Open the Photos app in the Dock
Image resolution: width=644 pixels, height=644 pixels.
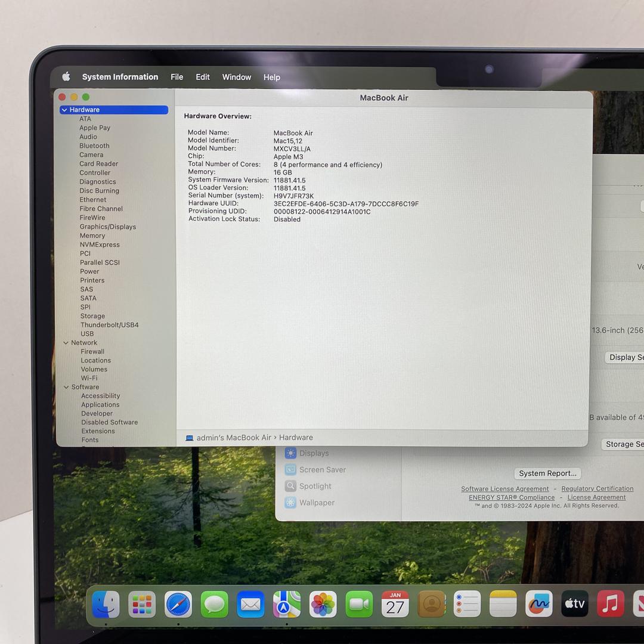point(323,604)
